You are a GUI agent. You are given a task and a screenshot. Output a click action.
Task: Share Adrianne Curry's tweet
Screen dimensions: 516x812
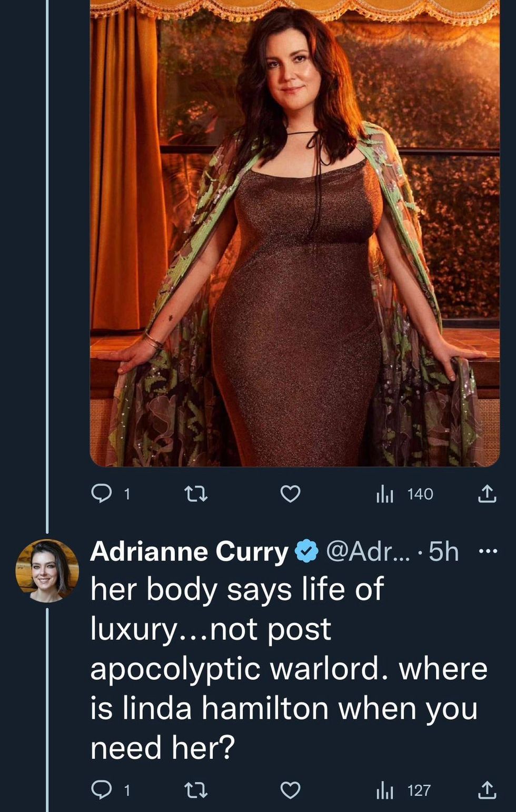pyautogui.click(x=487, y=790)
